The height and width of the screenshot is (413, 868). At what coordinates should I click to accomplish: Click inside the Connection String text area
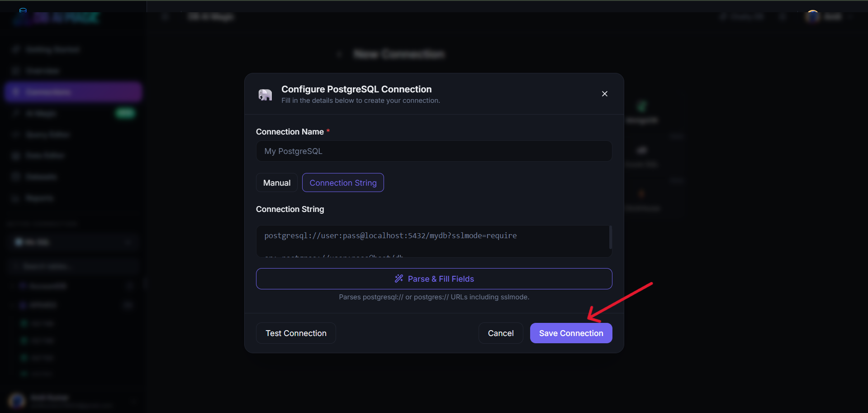coord(433,241)
